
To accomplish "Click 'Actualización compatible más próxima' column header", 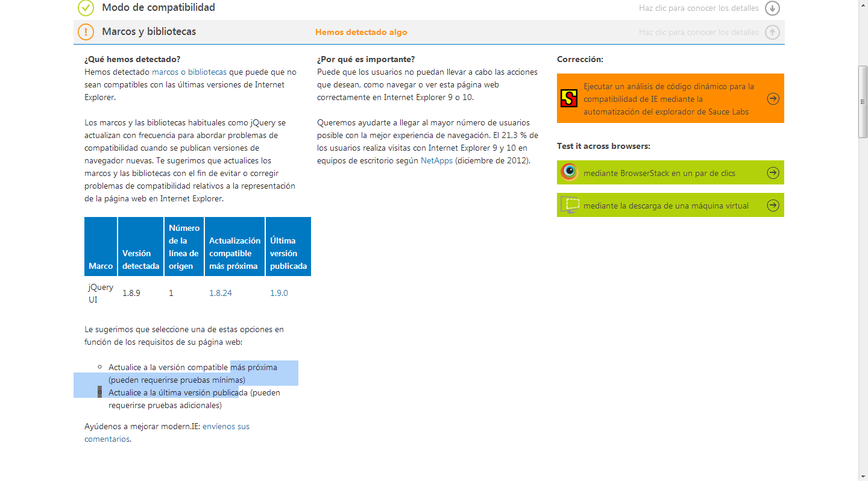I will click(x=234, y=247).
